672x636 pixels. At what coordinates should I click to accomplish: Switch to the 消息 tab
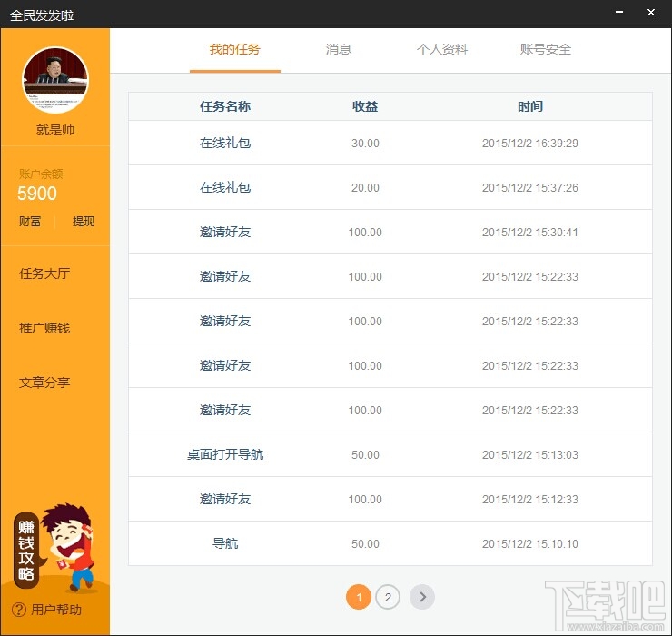(339, 49)
